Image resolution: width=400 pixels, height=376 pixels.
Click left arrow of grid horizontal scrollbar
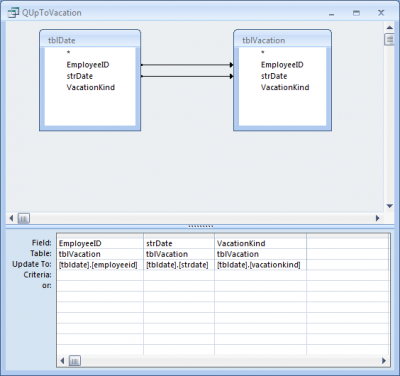click(x=62, y=361)
